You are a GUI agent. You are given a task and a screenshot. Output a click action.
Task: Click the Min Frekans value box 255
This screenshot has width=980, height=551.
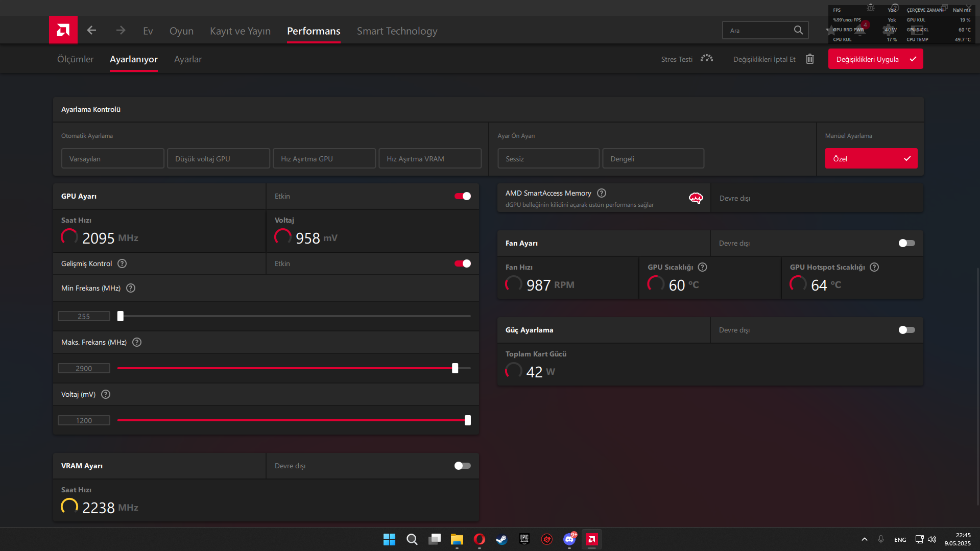[84, 317]
